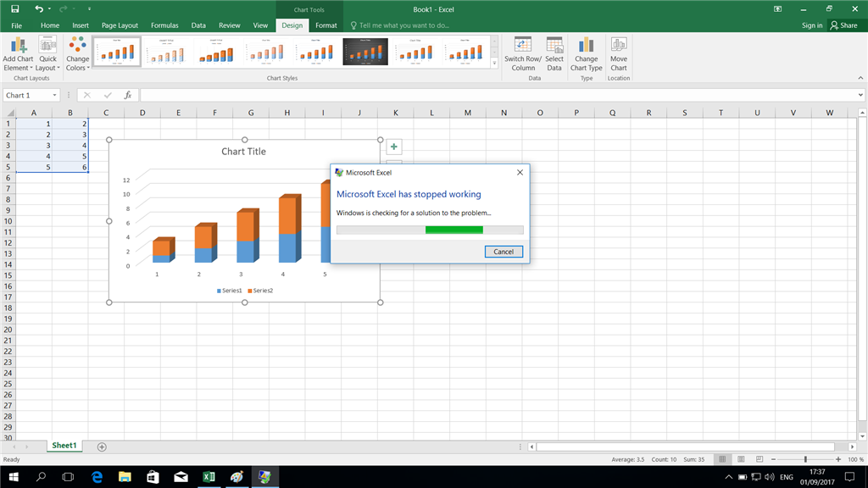The width and height of the screenshot is (868, 488).
Task: Click Tell me what you want to do
Action: click(x=400, y=25)
